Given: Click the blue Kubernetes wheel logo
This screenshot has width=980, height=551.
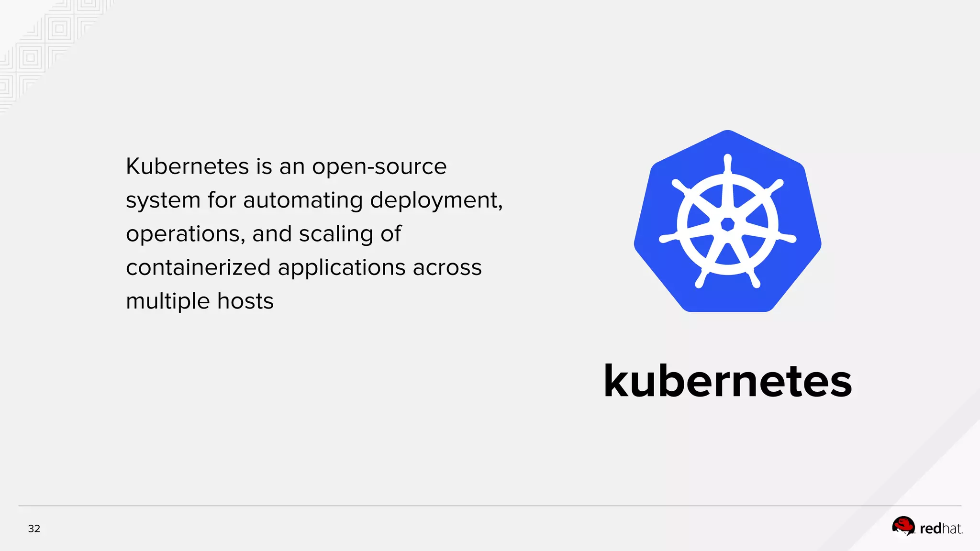Looking at the screenshot, I should point(727,221).
